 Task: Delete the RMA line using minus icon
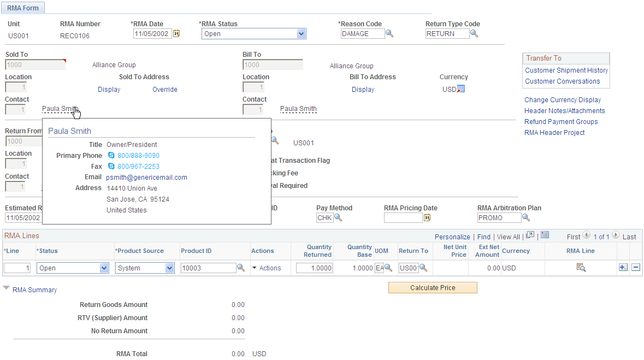click(636, 268)
